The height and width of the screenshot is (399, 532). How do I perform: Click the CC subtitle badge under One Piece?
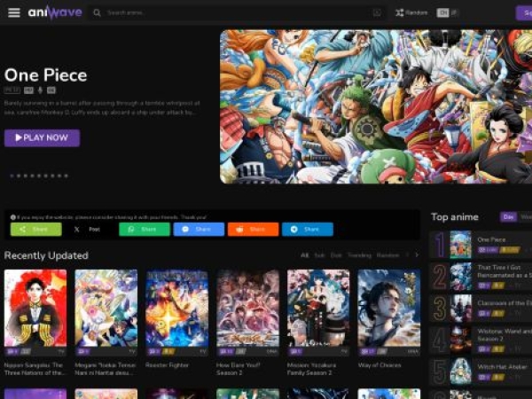point(51,90)
